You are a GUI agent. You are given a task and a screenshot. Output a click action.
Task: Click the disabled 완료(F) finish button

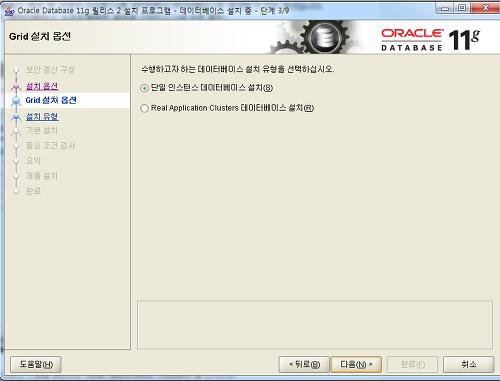coord(412,364)
